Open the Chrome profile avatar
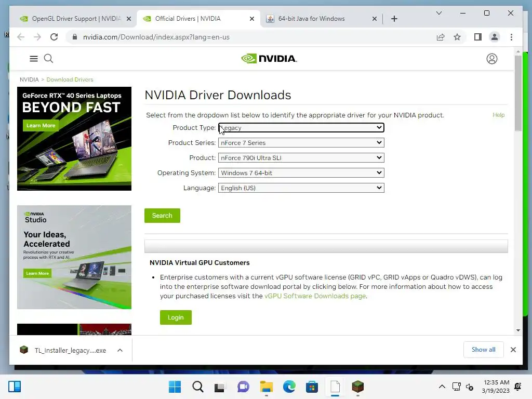Screen dimensions: 532x399 point(495,37)
